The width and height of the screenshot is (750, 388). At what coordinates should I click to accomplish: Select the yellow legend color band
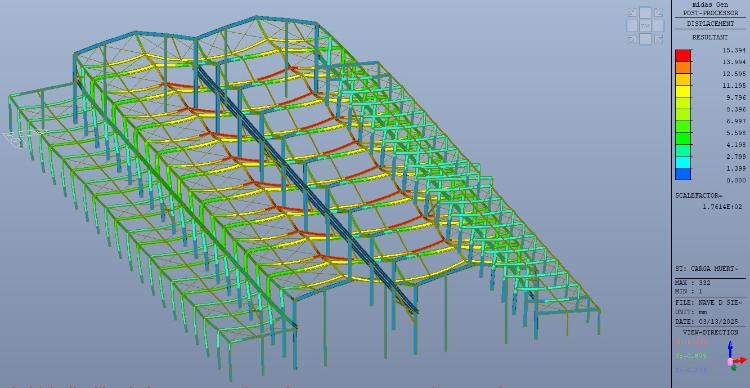pyautogui.click(x=683, y=91)
